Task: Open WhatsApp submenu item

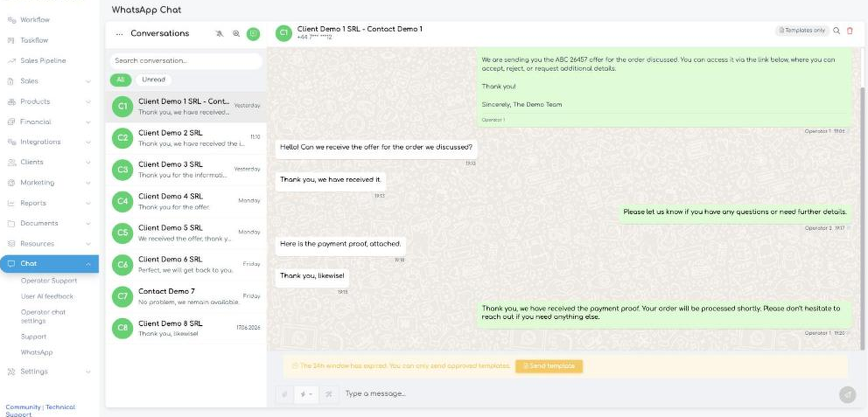Action: tap(37, 352)
